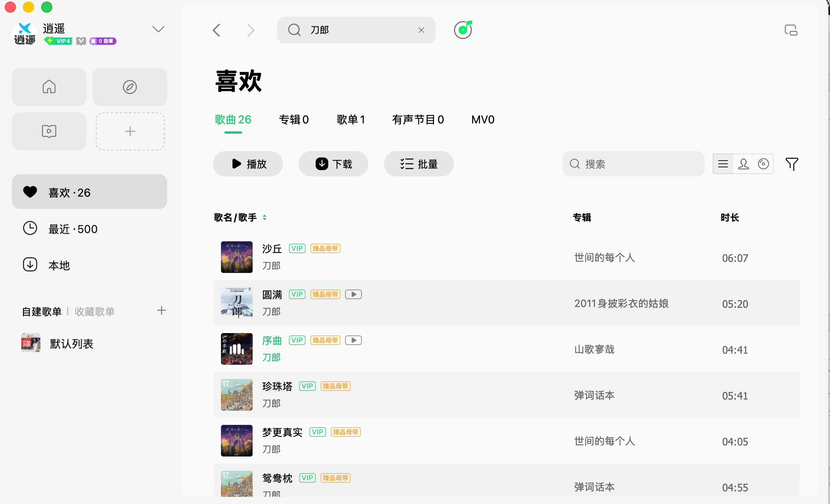Image resolution: width=830 pixels, height=504 pixels.
Task: Switch to album view with the record icon
Action: tap(764, 164)
